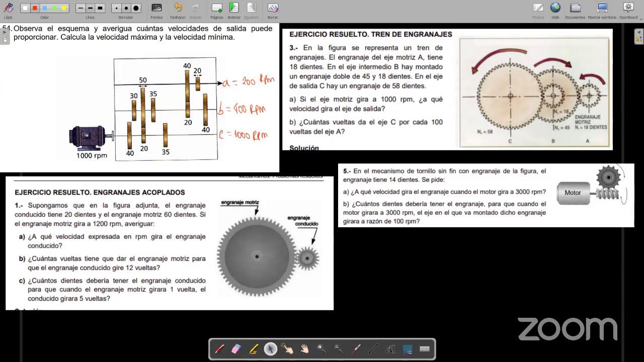644x362 pixels.
Task: Select the draw line tool
Action: 373,349
